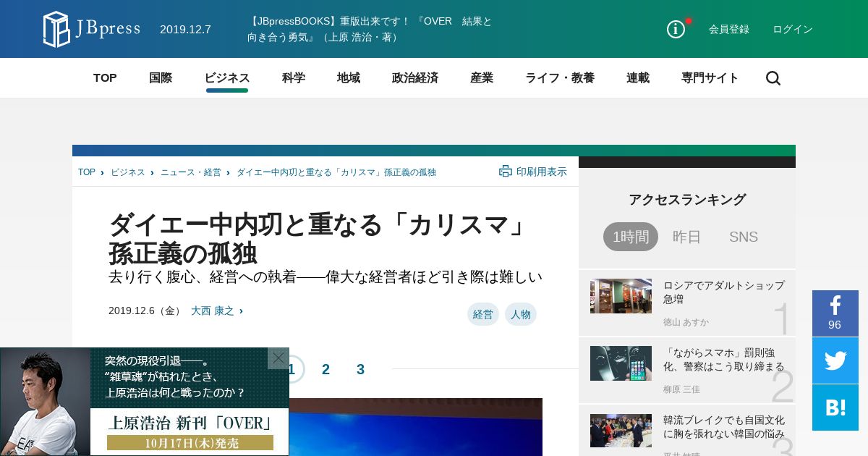Click the 印刷用表示 link

542,172
